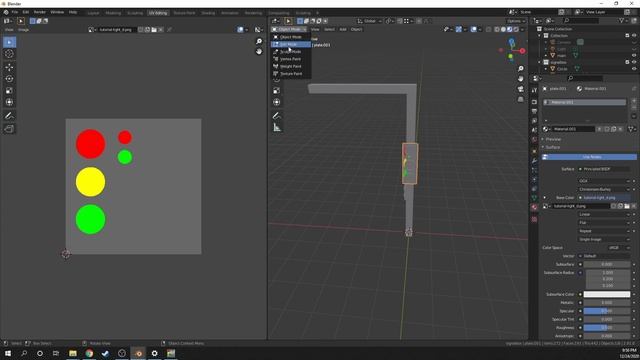Select the Move tool in UV editor

coord(9,67)
